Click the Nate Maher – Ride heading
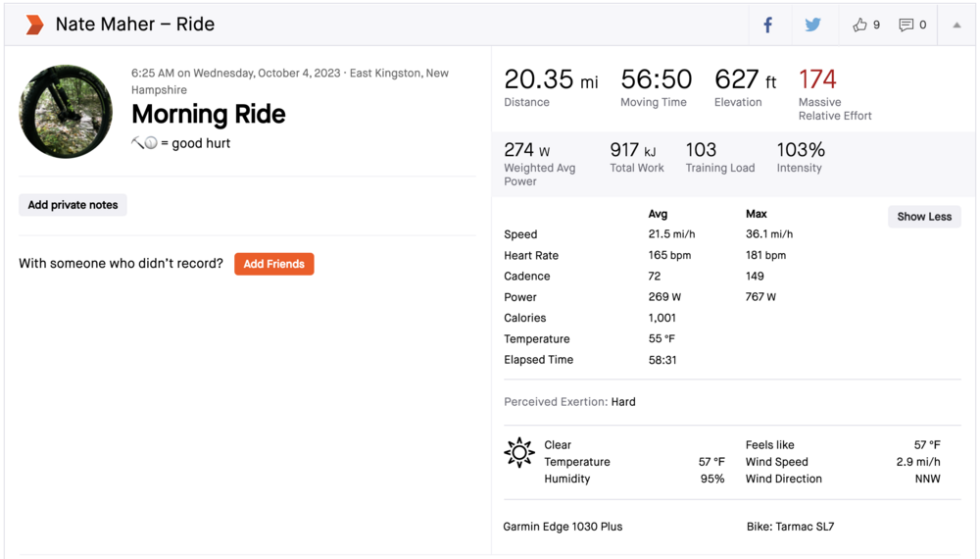The image size is (980, 559). click(x=135, y=25)
